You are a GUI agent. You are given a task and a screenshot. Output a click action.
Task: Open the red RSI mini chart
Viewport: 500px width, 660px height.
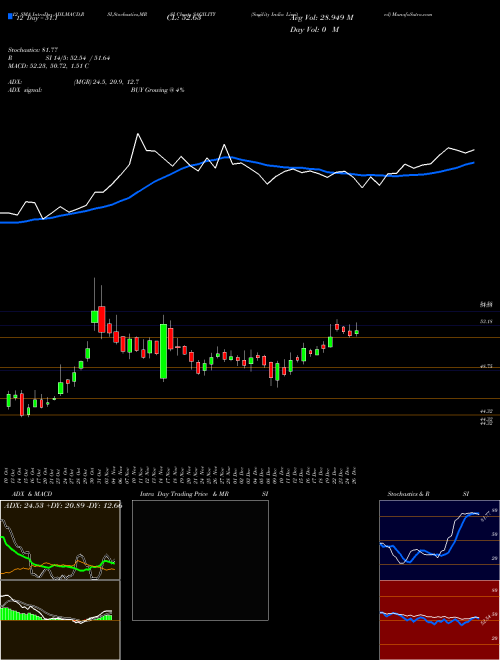click(439, 620)
